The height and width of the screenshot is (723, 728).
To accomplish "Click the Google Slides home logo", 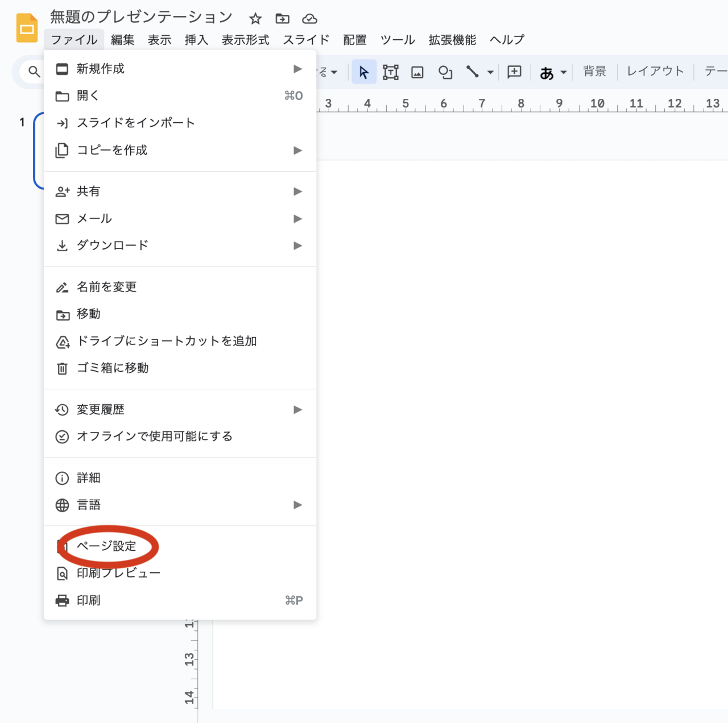I will [x=27, y=28].
